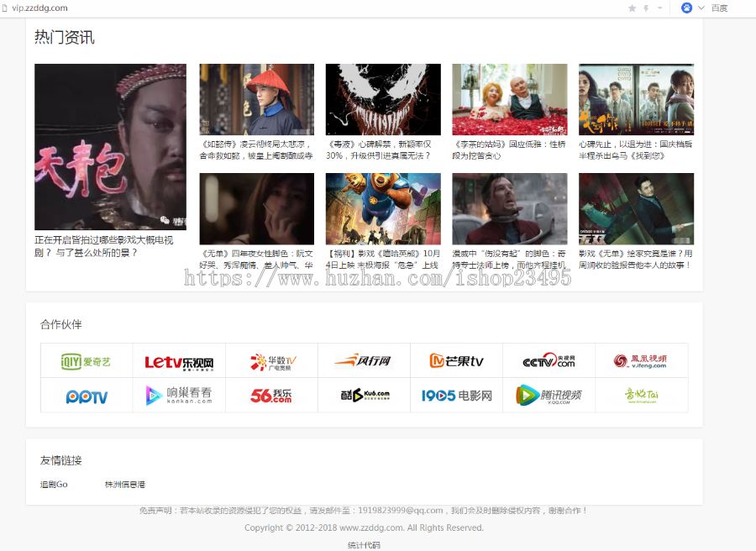Open the Doctor Strange 漫威 thumbnail
Image resolution: width=756 pixels, height=551 pixels.
[510, 209]
